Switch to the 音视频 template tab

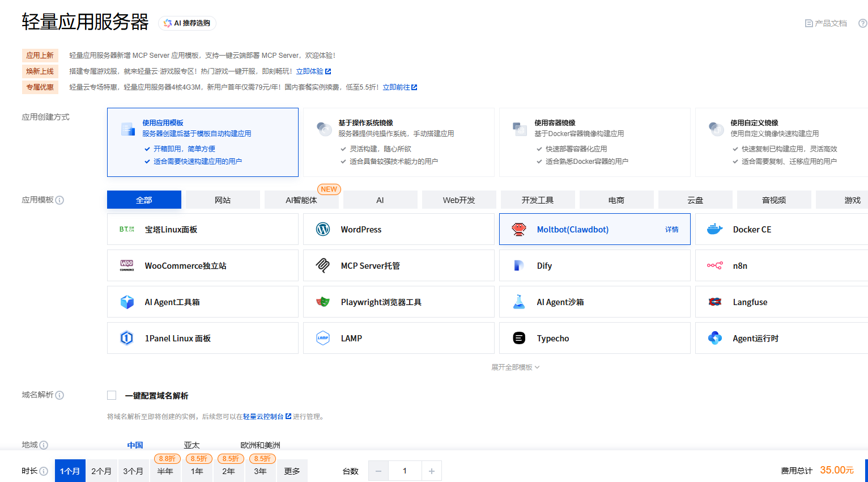(774, 200)
